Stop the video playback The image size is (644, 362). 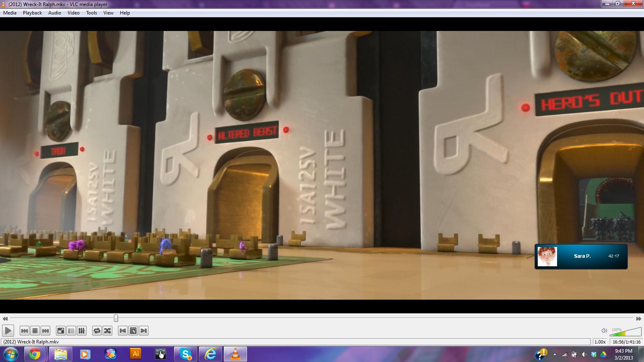tap(35, 331)
